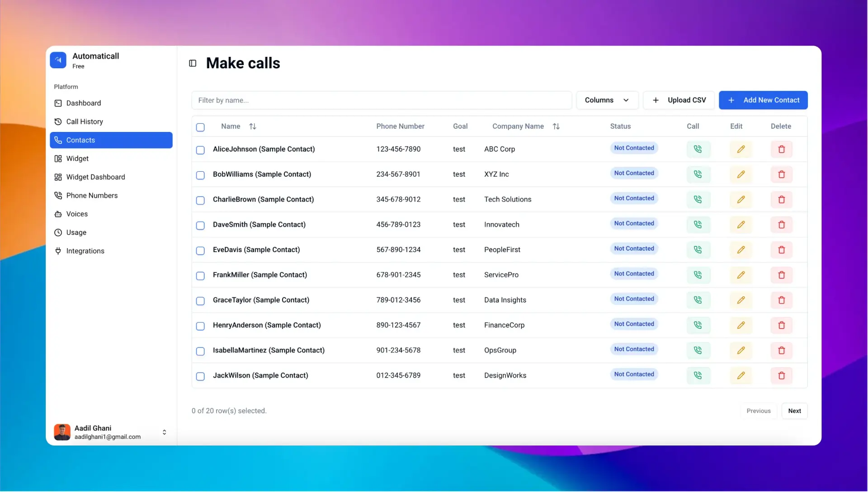Open the Integrations section

click(x=85, y=251)
